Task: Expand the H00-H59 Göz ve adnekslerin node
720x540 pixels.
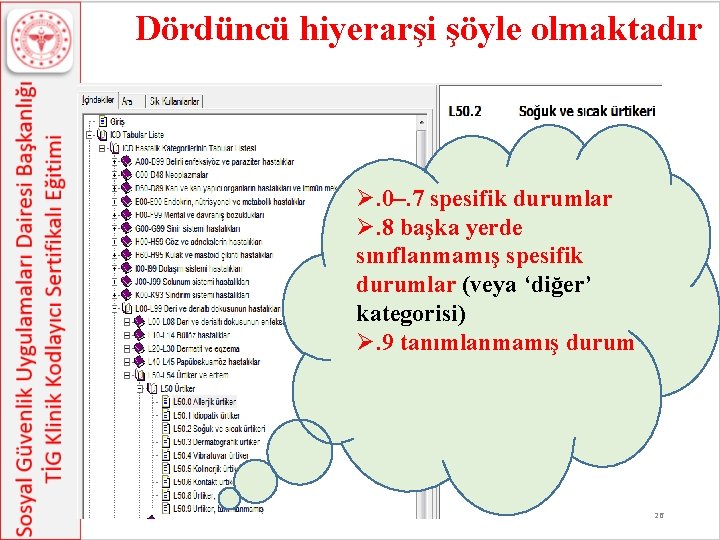Action: pos(114,242)
